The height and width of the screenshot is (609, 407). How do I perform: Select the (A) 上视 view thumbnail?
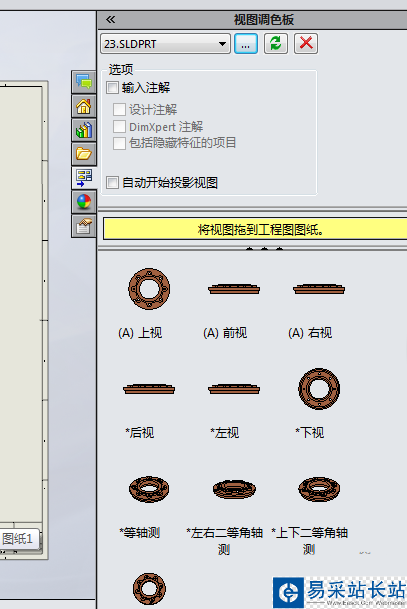(x=149, y=289)
